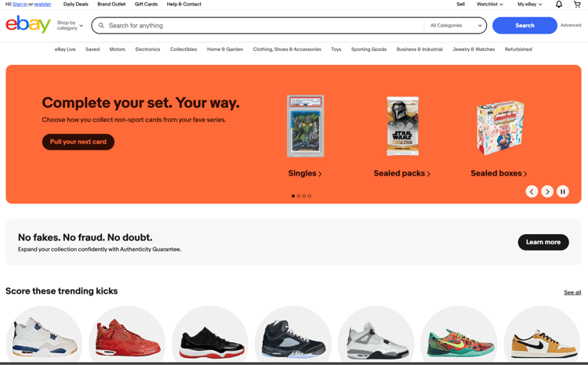The width and height of the screenshot is (588, 365).
Task: Open Clothing, Shoes & Accessories category
Action: tap(287, 49)
